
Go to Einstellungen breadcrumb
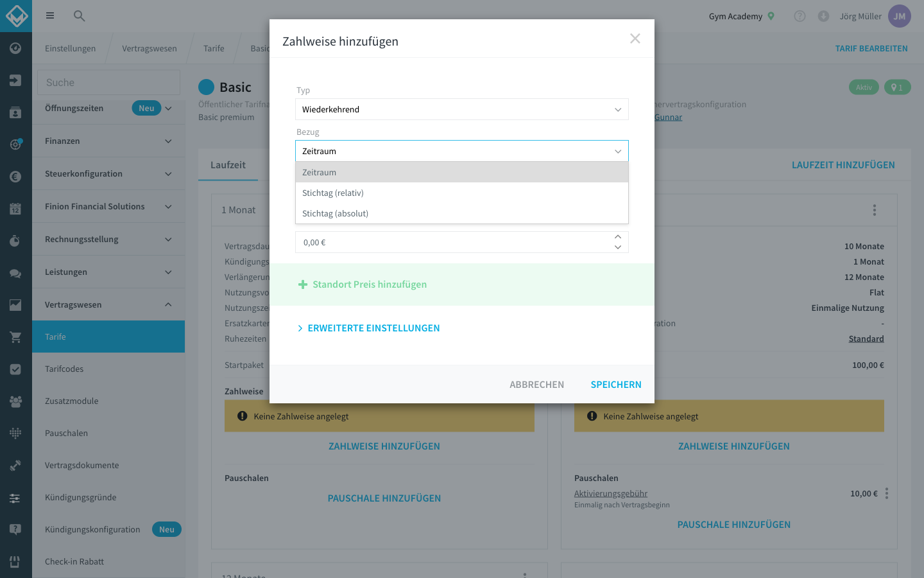pyautogui.click(x=71, y=48)
